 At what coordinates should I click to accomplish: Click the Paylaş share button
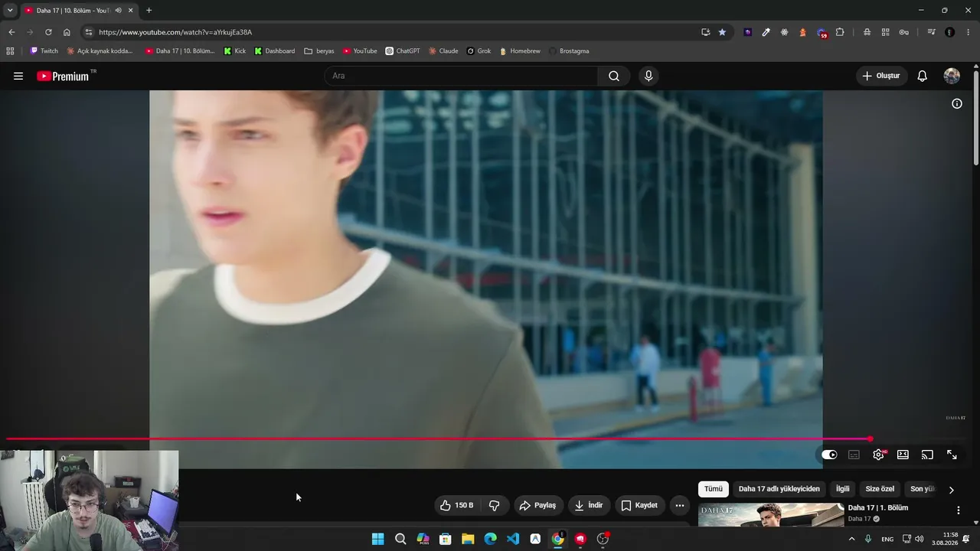[537, 505]
